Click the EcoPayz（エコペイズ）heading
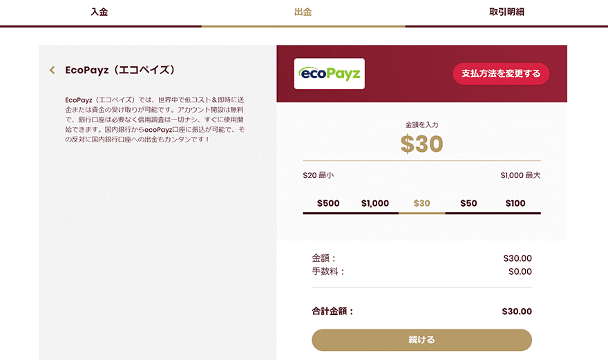Image resolution: width=608 pixels, height=364 pixels. point(120,70)
